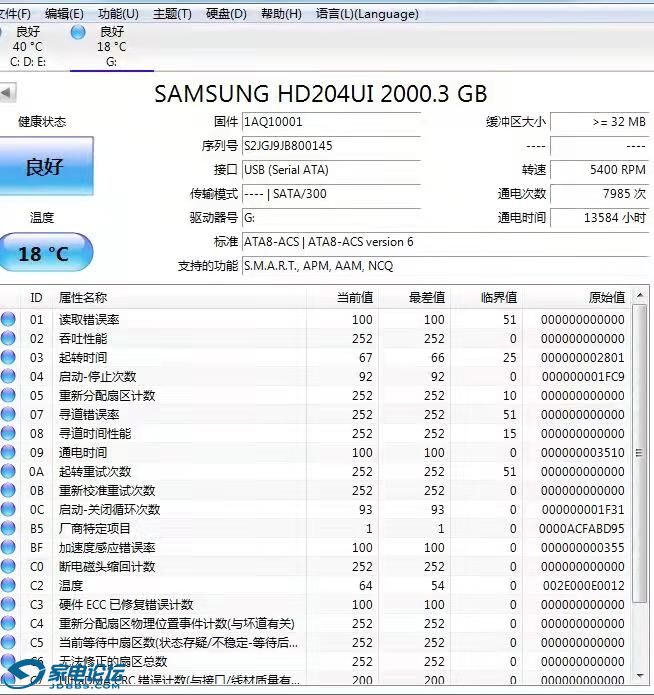The image size is (654, 695).
Task: Select the C: D: E: drive tab at 40 °C
Action: click(x=27, y=47)
